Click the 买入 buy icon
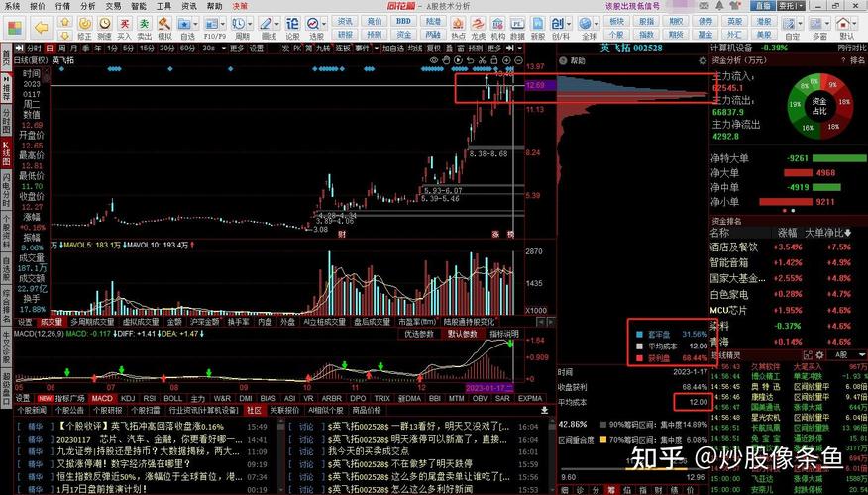This screenshot has height=495, width=868. click(x=125, y=28)
